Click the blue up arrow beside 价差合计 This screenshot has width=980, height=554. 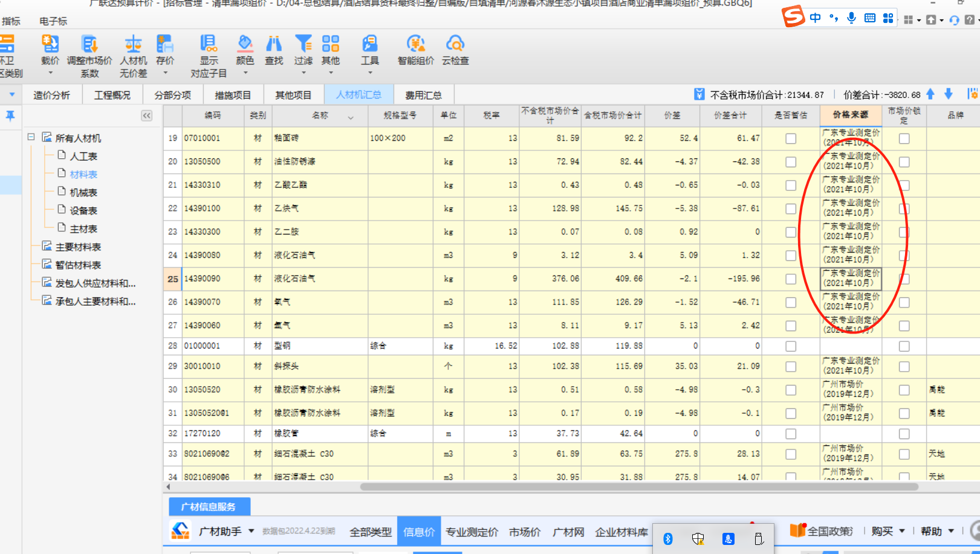tap(930, 94)
